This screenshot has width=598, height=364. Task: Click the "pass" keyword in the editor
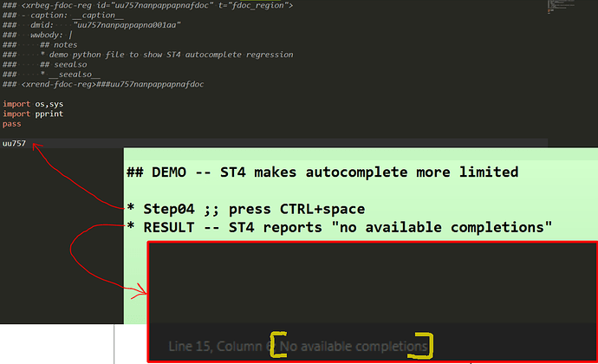12,124
